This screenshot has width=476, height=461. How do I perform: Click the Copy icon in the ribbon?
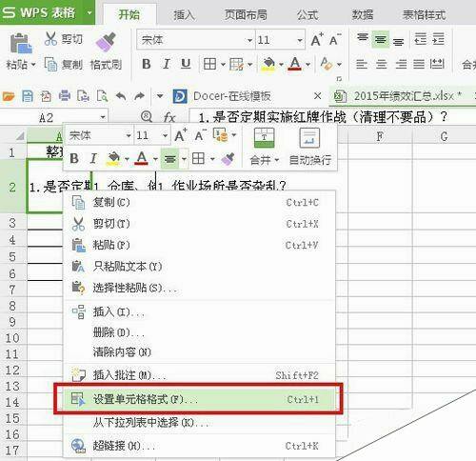[x=50, y=64]
